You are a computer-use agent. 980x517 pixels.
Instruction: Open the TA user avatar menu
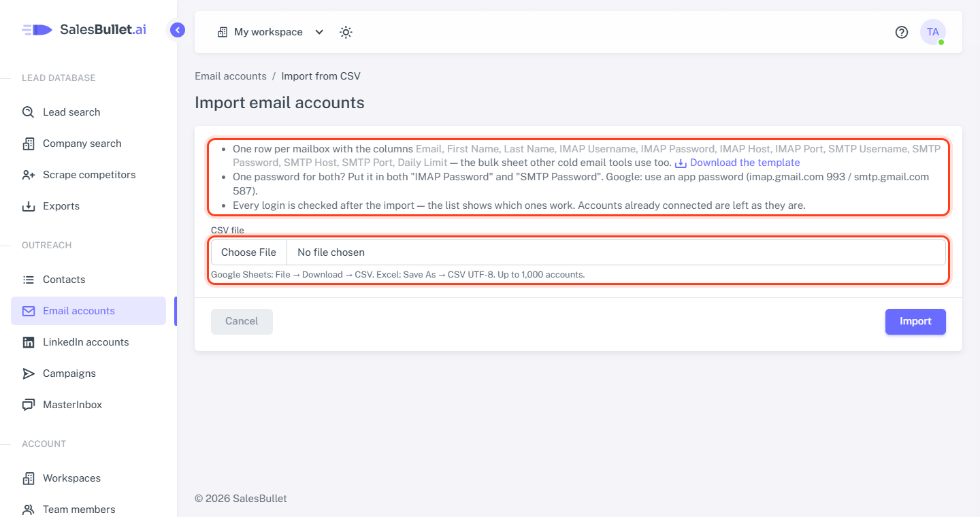click(933, 32)
